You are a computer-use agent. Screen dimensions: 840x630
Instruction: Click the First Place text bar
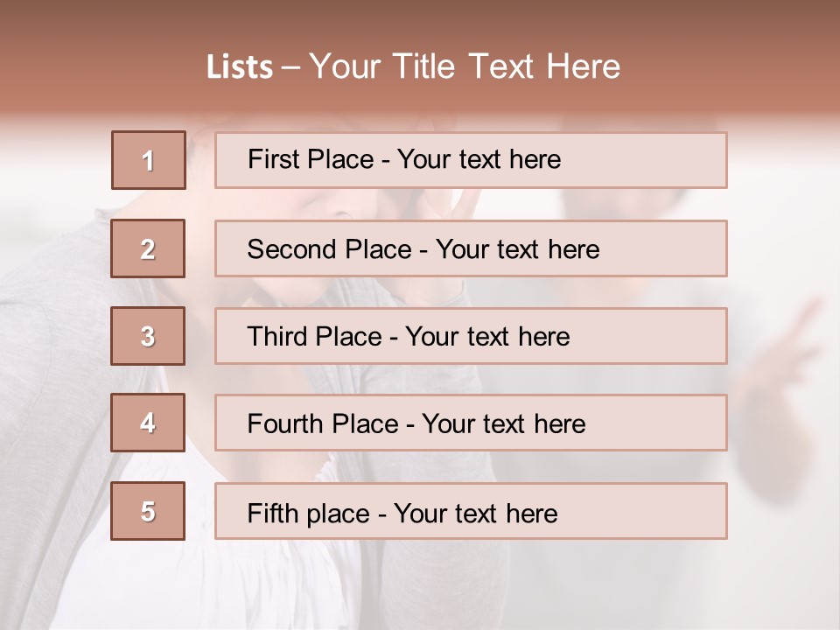coord(471,160)
